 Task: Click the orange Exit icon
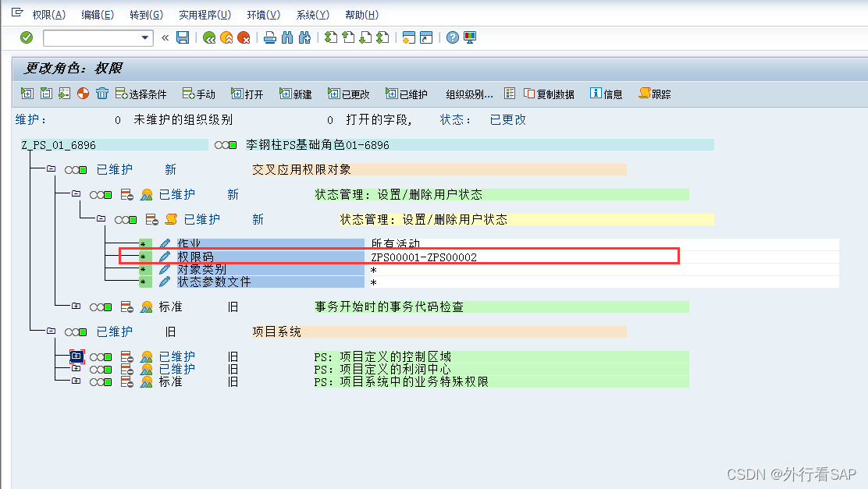coord(226,37)
